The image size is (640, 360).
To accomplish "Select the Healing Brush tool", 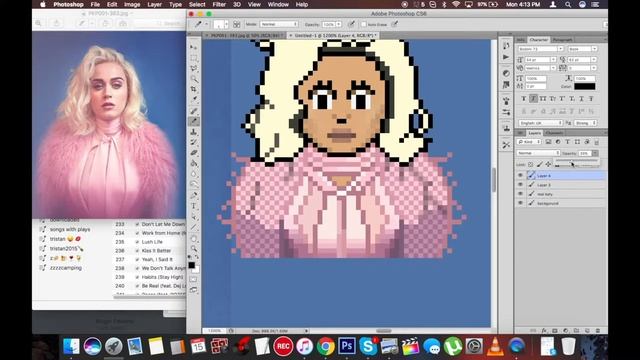I will (193, 111).
